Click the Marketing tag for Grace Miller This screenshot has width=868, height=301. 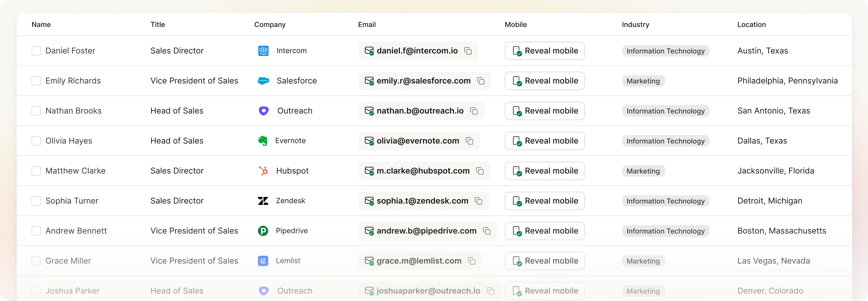coord(643,261)
